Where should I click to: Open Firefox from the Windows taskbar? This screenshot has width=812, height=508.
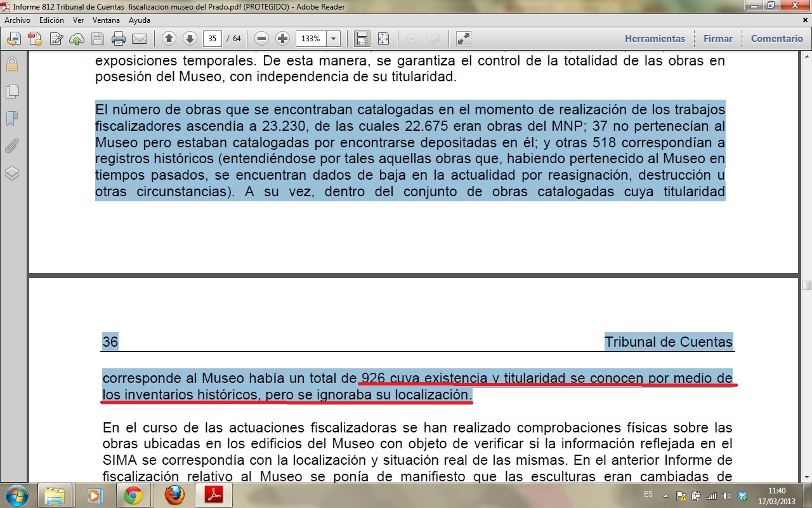coord(174,495)
